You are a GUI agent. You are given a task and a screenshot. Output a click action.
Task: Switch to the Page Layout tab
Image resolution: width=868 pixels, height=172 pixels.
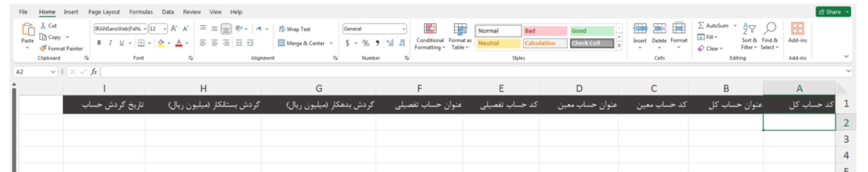pos(104,12)
